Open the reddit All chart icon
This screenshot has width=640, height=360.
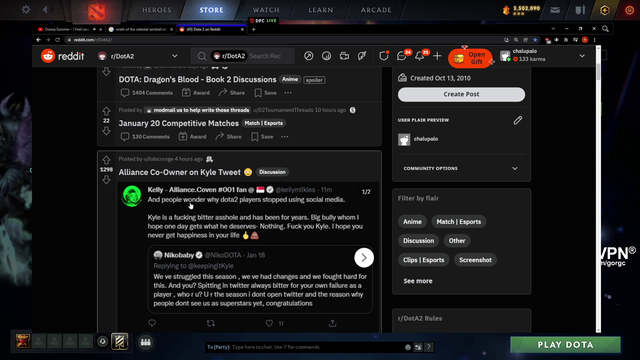coord(327,56)
